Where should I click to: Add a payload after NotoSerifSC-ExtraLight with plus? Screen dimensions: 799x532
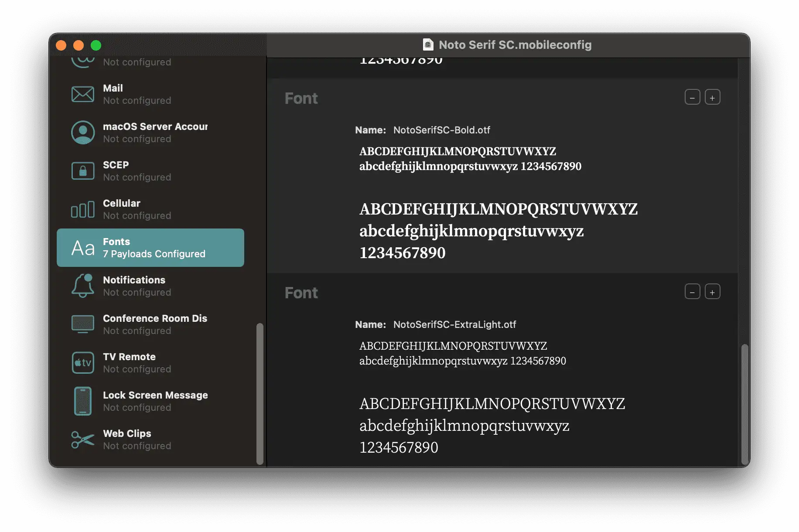point(712,292)
